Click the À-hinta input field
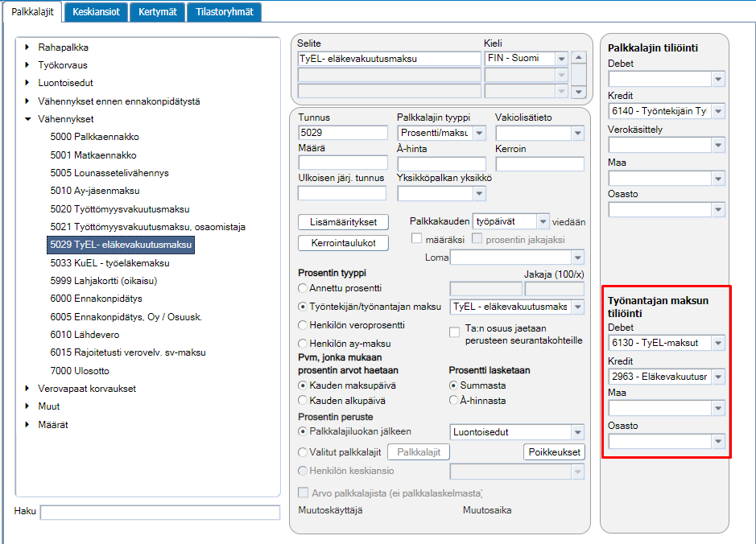The height and width of the screenshot is (544, 756). (x=442, y=164)
